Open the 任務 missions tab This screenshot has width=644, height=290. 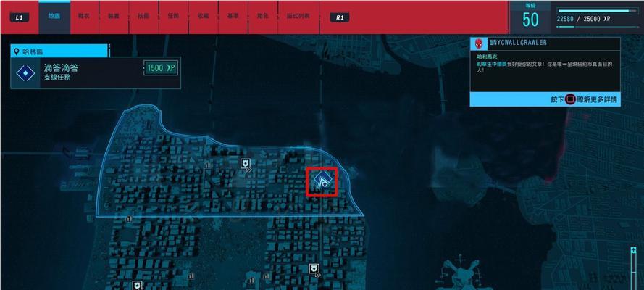coord(173,17)
